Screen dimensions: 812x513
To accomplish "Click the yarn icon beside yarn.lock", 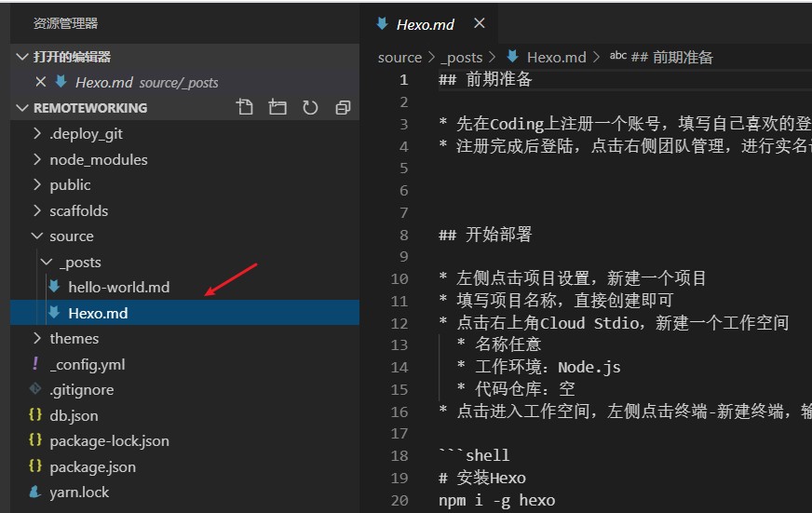I will click(34, 492).
